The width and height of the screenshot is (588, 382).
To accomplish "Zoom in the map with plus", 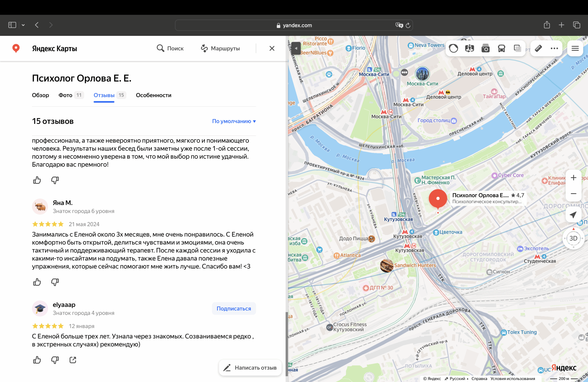I will coord(573,178).
